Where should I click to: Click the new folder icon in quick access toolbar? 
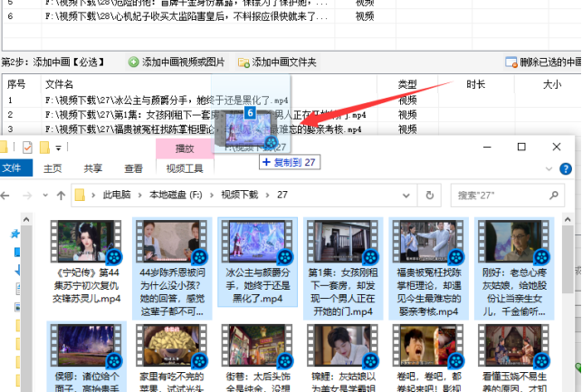click(x=44, y=148)
